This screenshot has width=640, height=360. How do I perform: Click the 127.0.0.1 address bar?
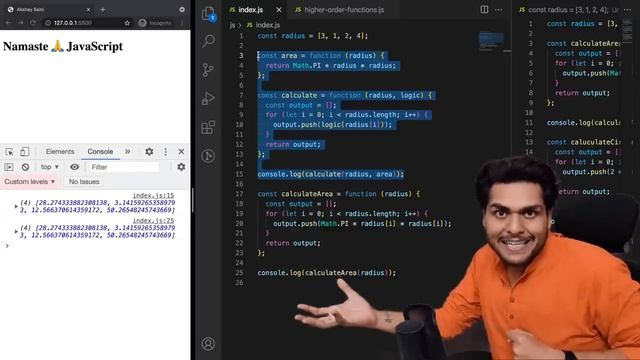point(87,23)
